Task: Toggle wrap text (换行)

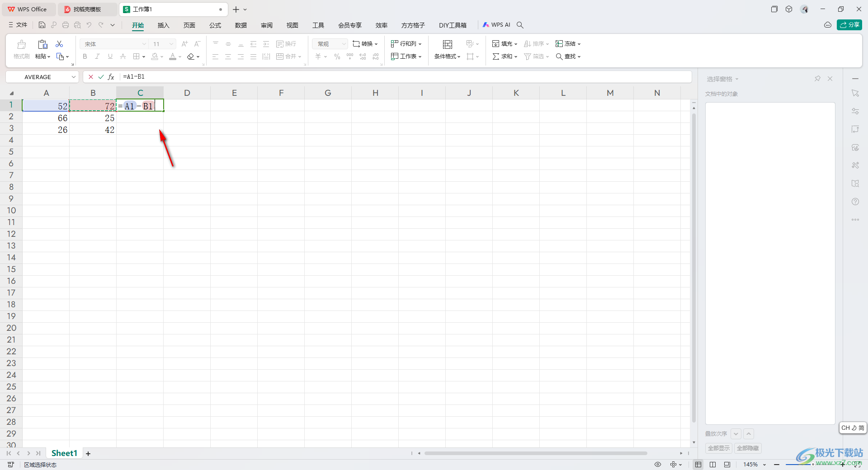Action: tap(286, 44)
